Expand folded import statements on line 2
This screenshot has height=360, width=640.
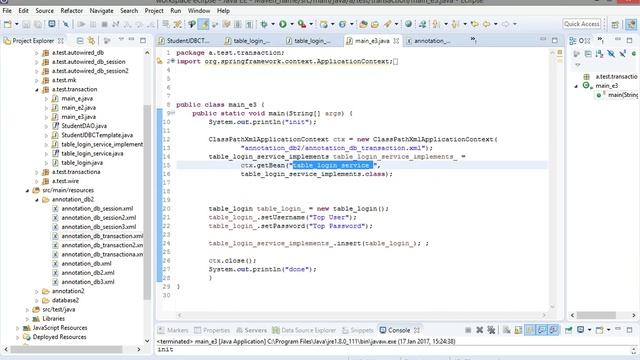pyautogui.click(x=173, y=61)
